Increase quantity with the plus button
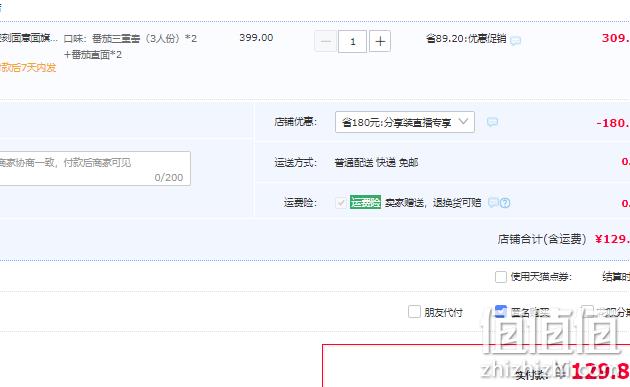 [x=380, y=41]
